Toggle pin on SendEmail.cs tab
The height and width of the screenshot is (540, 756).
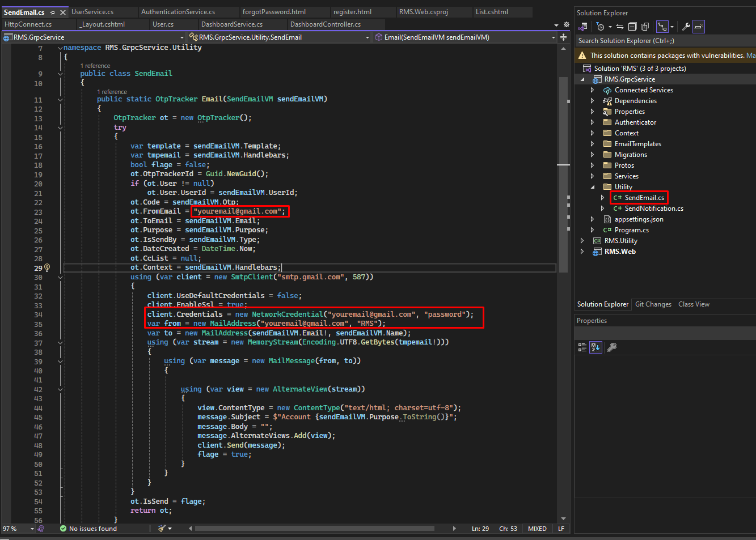click(52, 12)
